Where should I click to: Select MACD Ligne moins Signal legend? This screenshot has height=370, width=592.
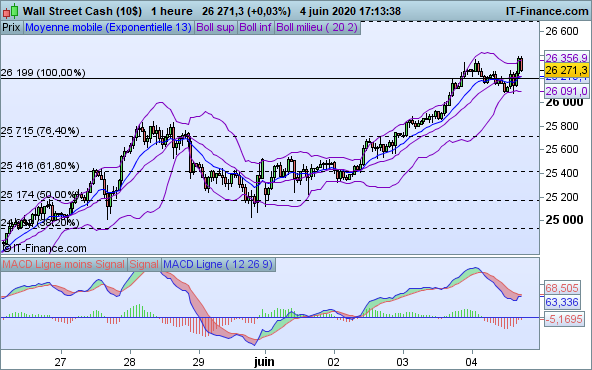point(63,264)
